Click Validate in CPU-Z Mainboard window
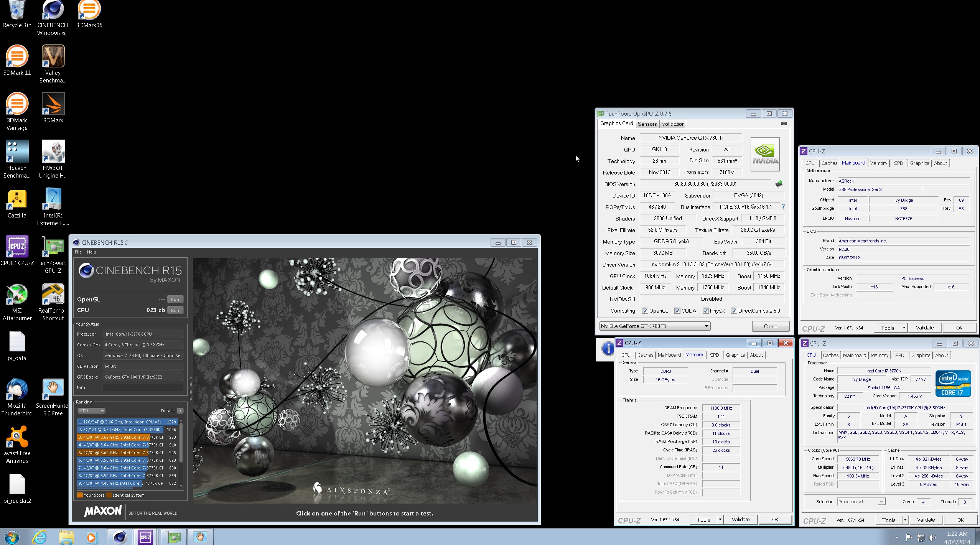Screen dimensions: 980x545 point(924,328)
